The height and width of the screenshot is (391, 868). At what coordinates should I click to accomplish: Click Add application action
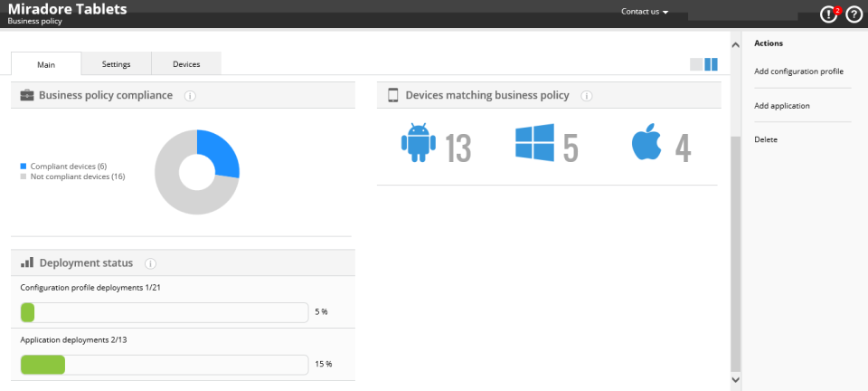[x=781, y=106]
